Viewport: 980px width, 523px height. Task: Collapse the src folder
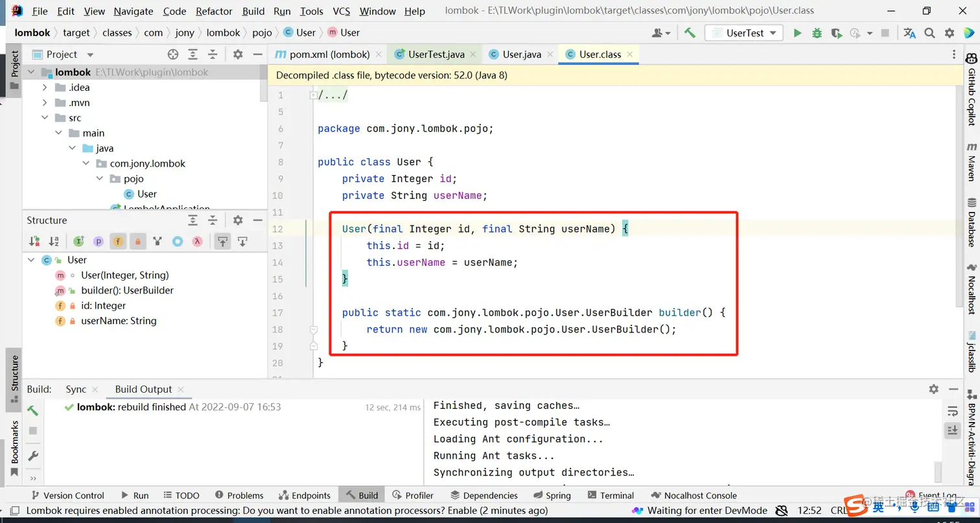point(45,118)
